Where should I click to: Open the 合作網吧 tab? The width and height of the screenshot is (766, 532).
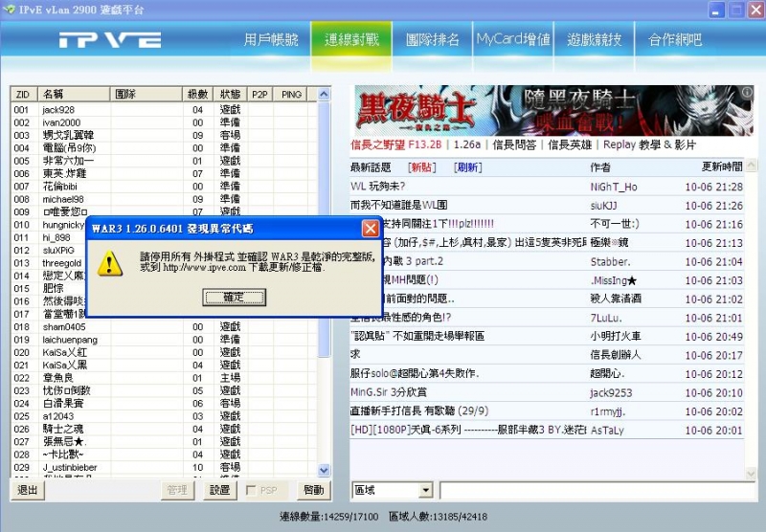pos(675,39)
